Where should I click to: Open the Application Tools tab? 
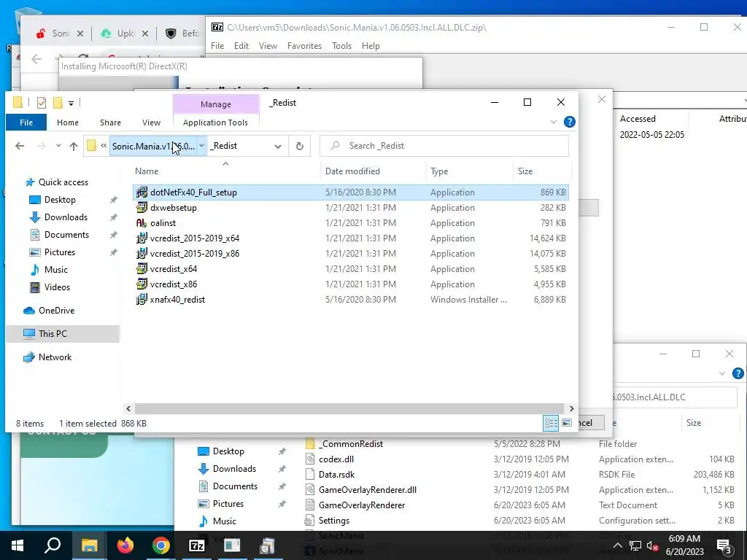[215, 122]
